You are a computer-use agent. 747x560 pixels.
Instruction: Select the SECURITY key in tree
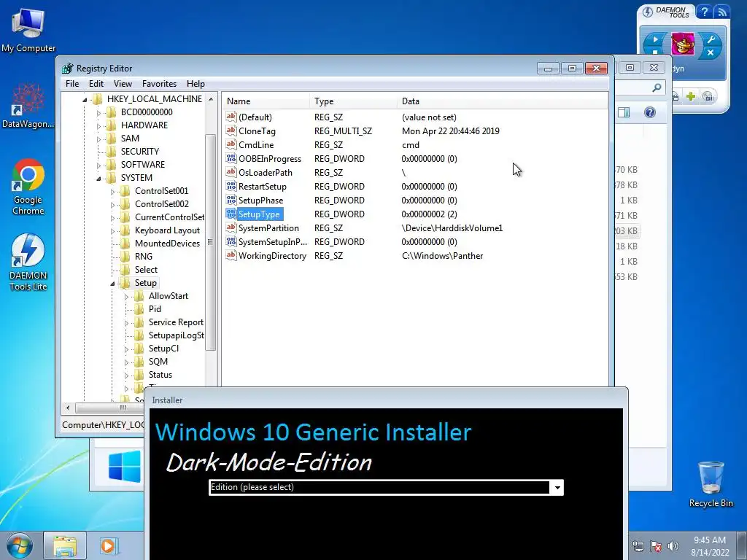(139, 151)
